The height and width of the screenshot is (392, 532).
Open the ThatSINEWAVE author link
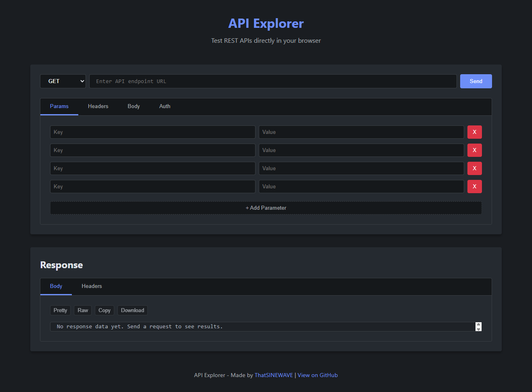pos(274,375)
